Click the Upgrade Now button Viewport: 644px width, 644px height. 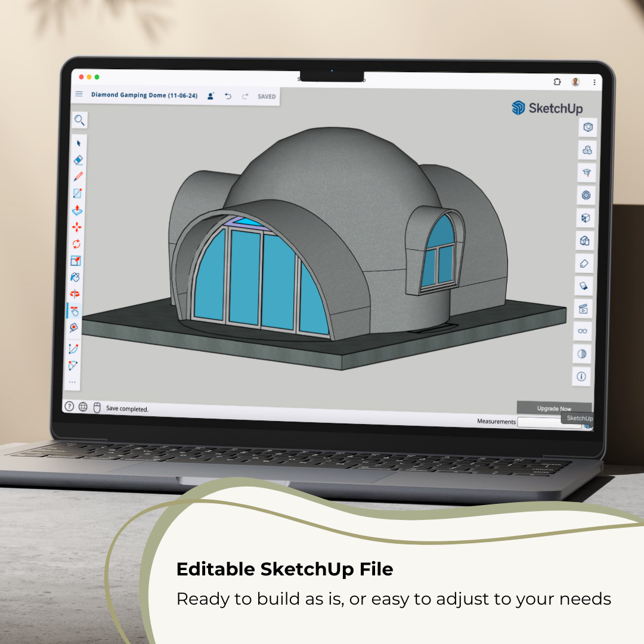click(555, 408)
